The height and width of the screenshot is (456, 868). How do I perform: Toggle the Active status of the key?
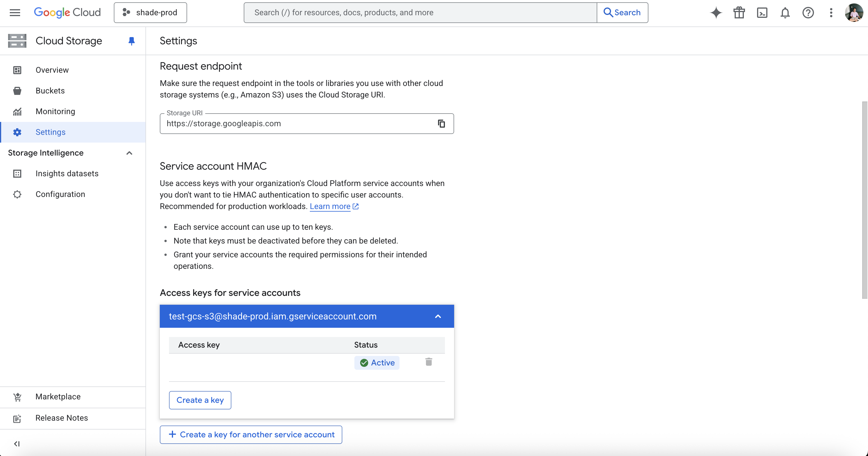377,363
